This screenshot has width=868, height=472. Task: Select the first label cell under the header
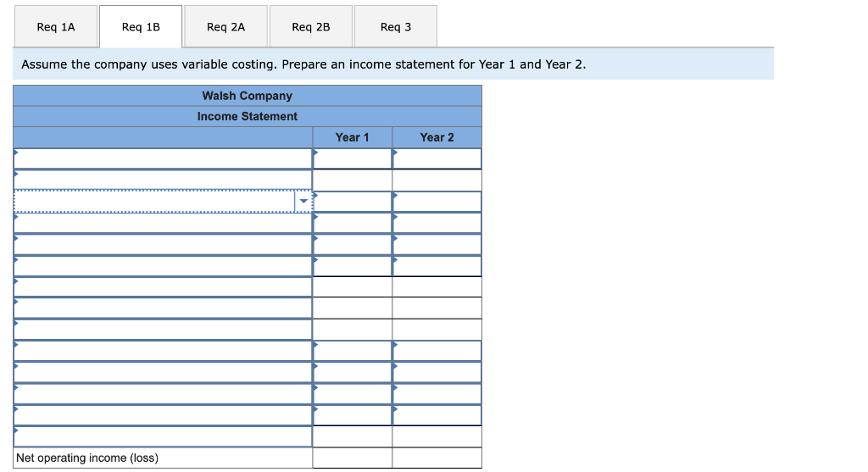pos(163,158)
